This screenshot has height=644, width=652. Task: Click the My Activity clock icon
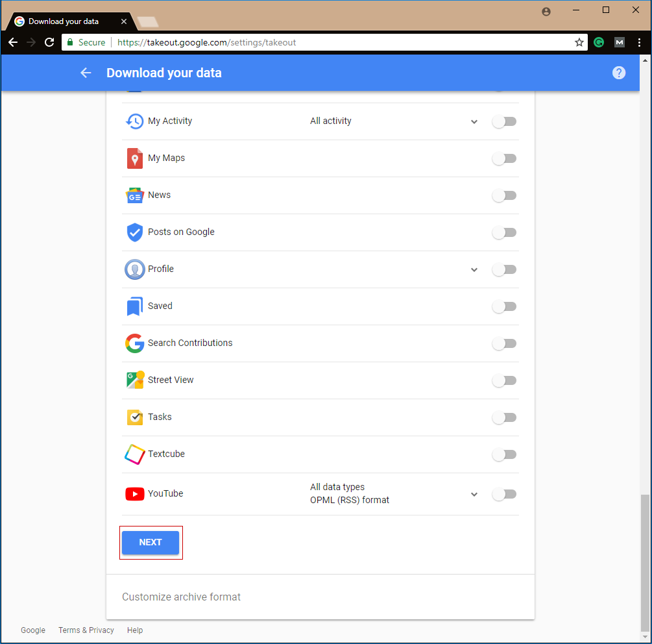[134, 121]
